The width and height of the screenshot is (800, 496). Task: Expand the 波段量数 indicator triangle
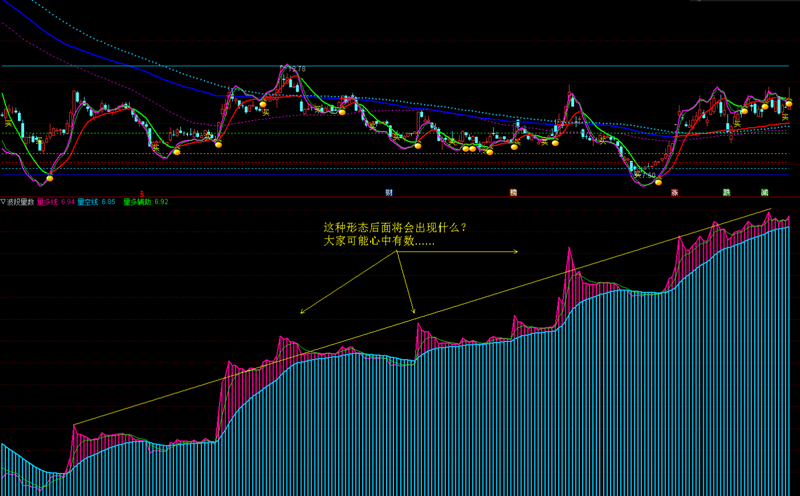(x=3, y=202)
